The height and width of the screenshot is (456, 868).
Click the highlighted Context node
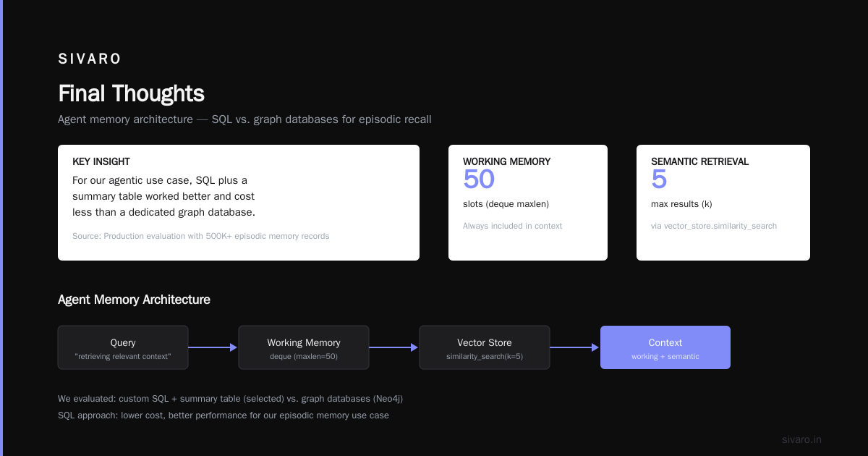(665, 347)
